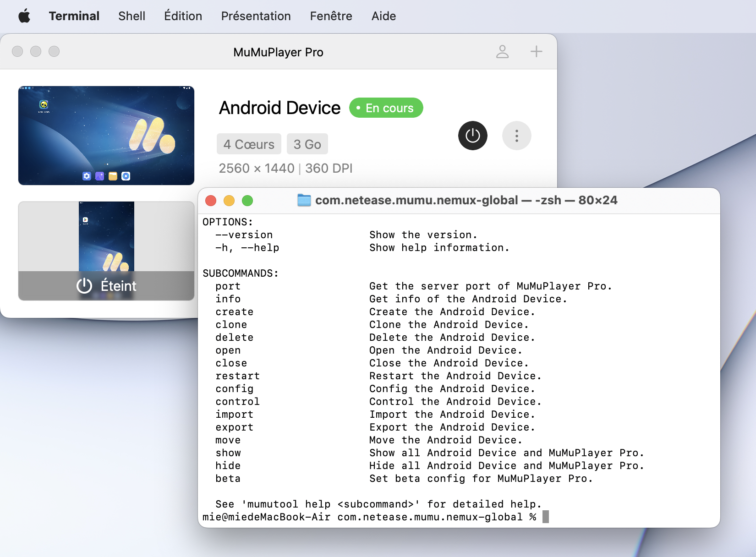Click the Android Device title
The height and width of the screenshot is (557, 756).
coord(279,108)
